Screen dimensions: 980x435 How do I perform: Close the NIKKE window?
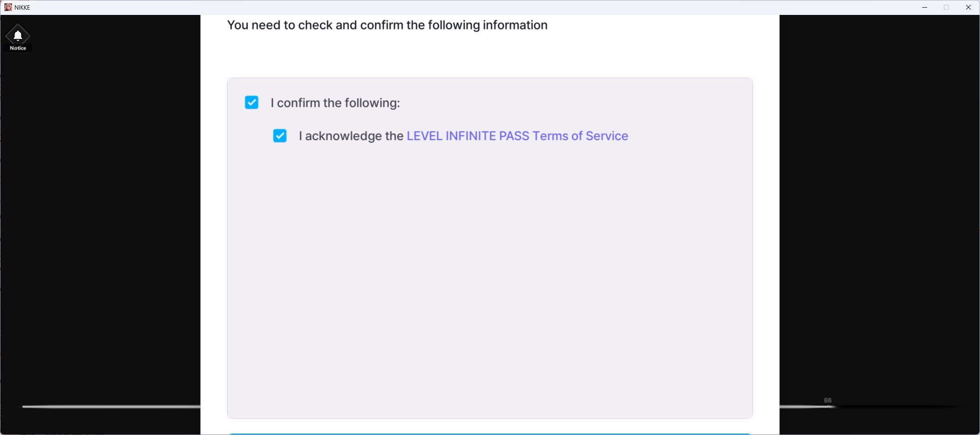968,7
